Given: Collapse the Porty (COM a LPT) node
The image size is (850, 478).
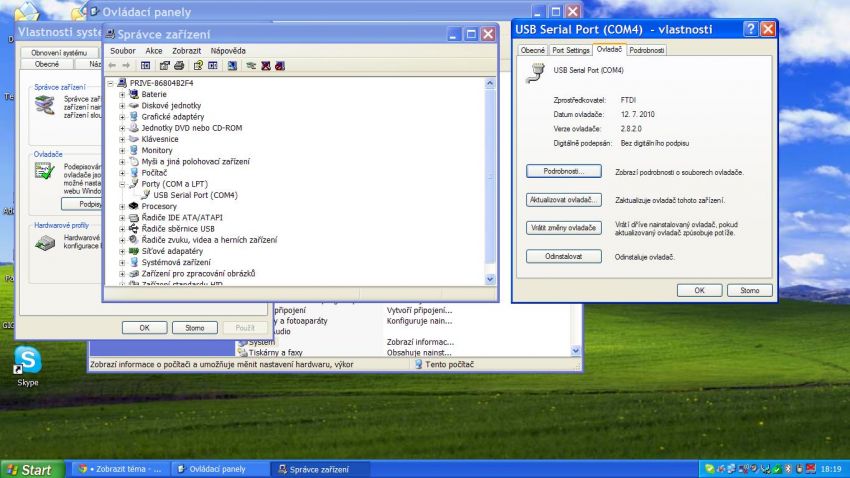Looking at the screenshot, I should 122,184.
